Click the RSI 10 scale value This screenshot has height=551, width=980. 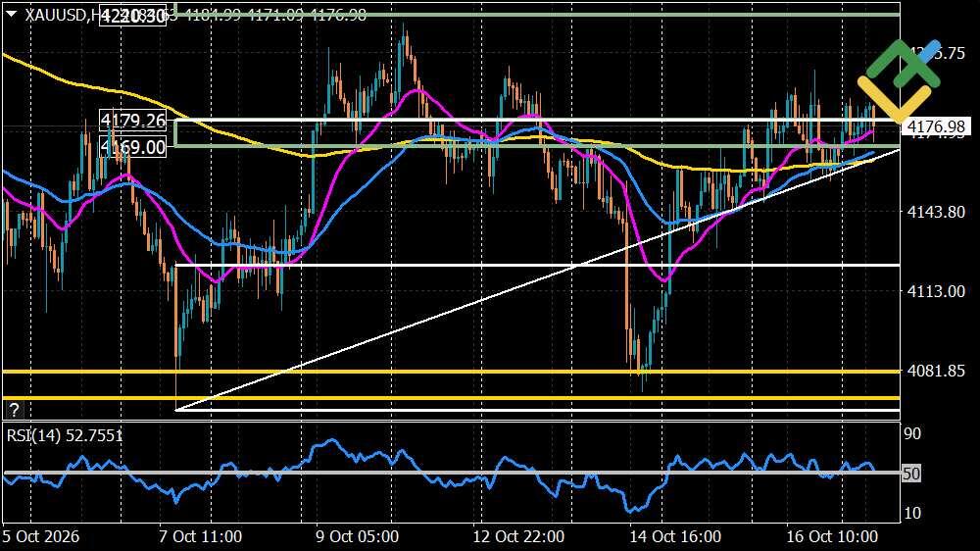tap(912, 513)
